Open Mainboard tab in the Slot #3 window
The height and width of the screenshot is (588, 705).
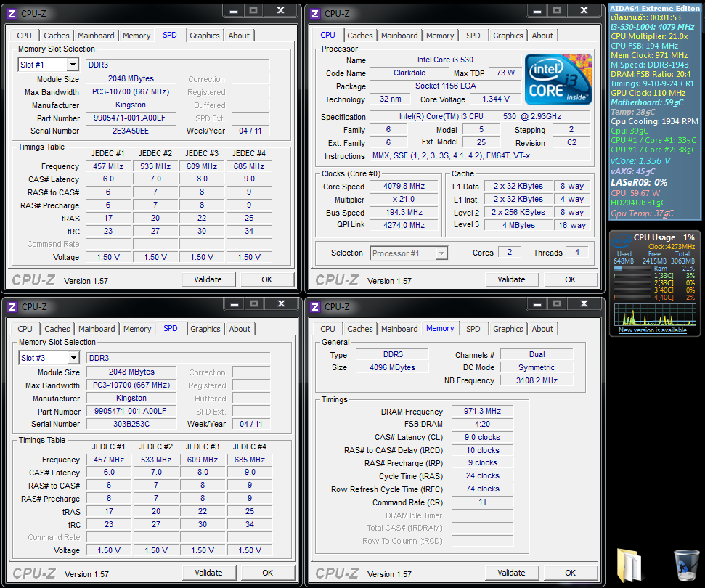[x=97, y=329]
